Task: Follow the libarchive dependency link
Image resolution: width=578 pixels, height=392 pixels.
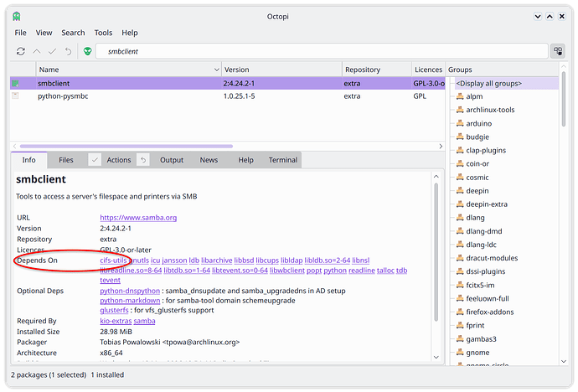Action: click(x=217, y=260)
